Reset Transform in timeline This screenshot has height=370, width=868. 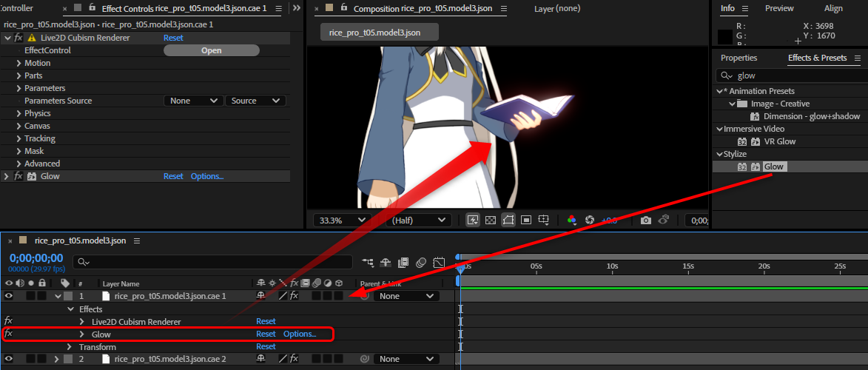tap(266, 346)
